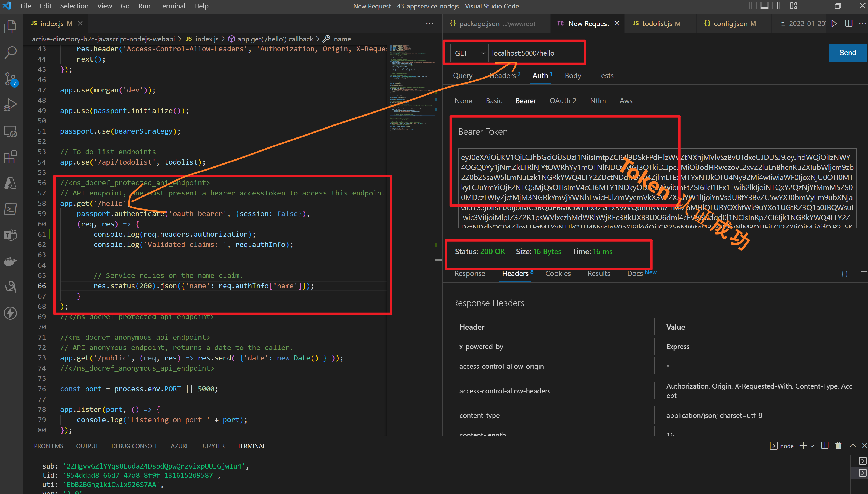Click the x-powered-by header cell
This screenshot has height=494, width=868.
[x=553, y=347]
